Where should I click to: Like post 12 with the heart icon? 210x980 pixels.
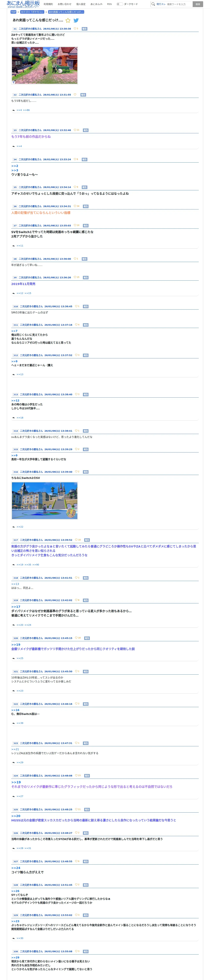point(76,355)
